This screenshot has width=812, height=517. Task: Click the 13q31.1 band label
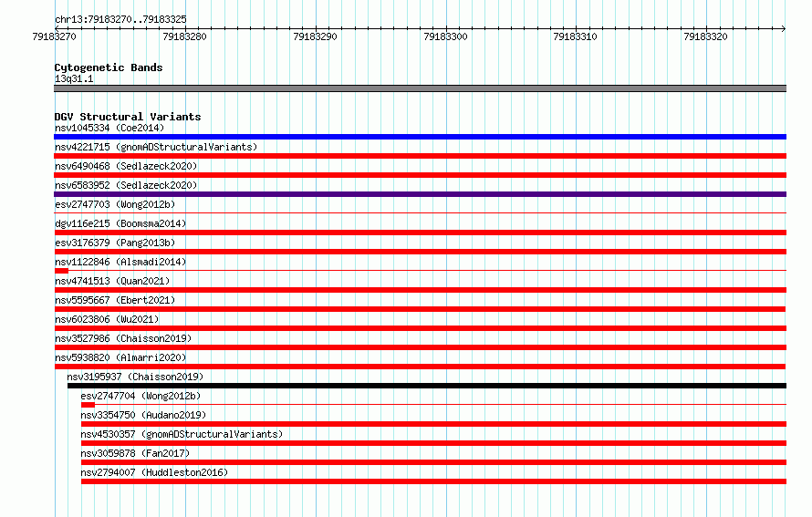coord(74,78)
